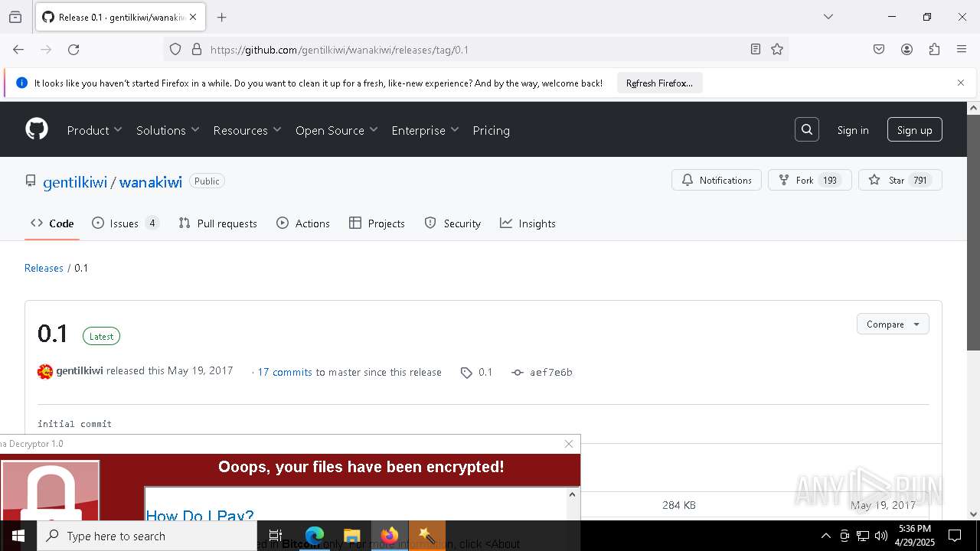Reload the current page

73,50
